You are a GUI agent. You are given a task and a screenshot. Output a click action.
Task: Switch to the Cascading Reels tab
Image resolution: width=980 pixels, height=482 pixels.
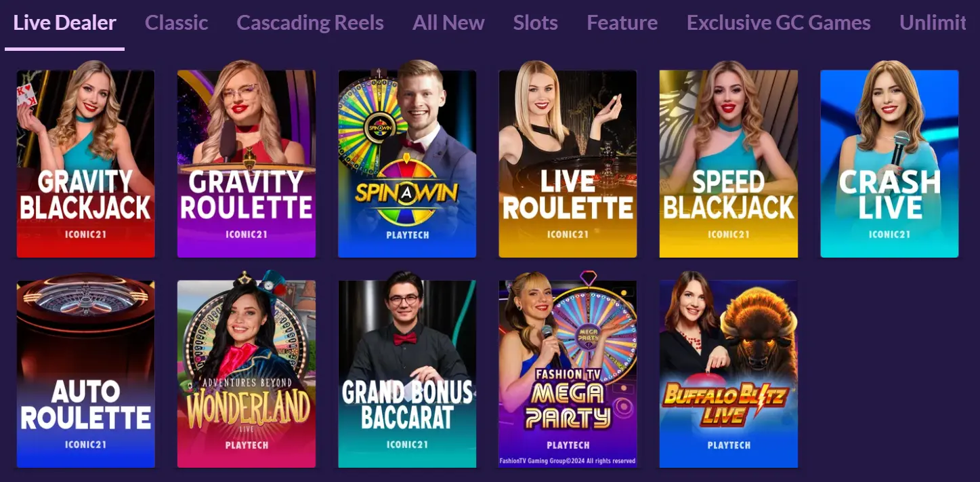[310, 23]
